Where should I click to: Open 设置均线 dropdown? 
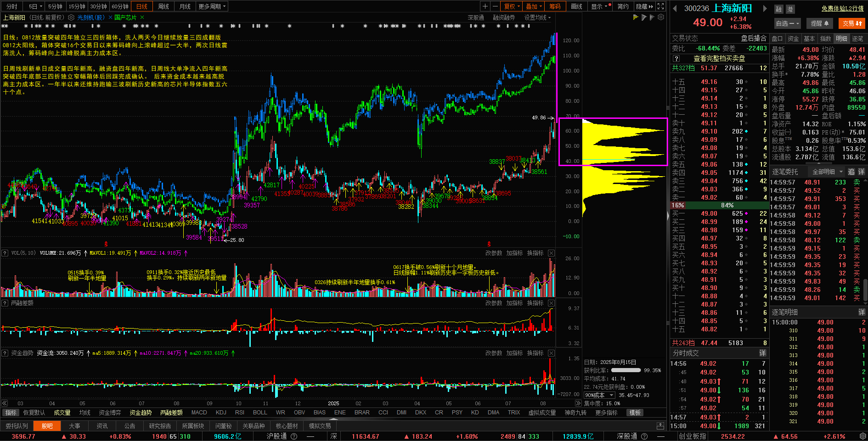(537, 17)
